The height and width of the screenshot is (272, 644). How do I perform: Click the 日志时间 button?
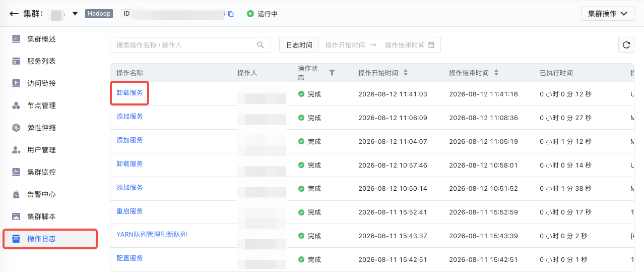(299, 45)
